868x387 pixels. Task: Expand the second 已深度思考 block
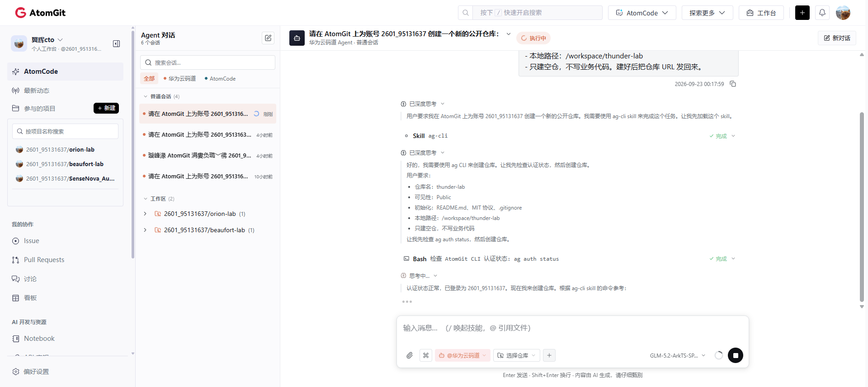pos(423,153)
